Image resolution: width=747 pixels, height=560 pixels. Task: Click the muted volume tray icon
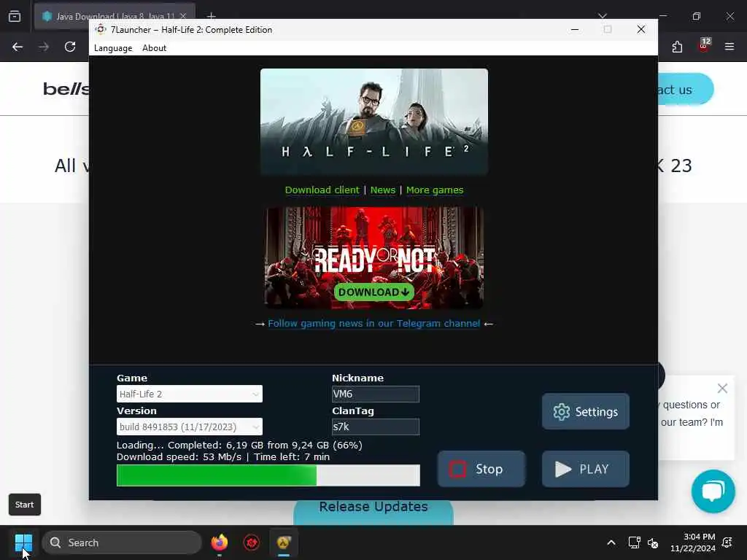tap(653, 542)
